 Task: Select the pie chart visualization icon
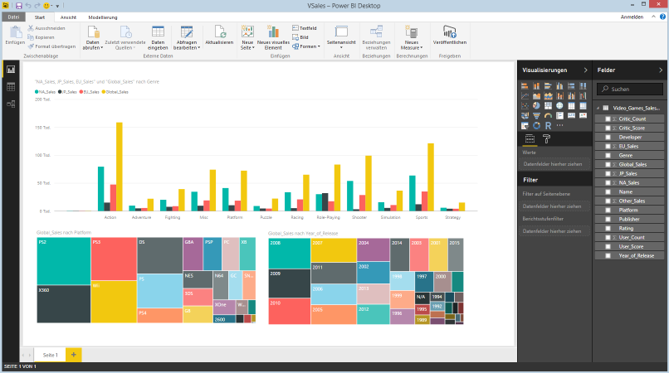point(536,106)
